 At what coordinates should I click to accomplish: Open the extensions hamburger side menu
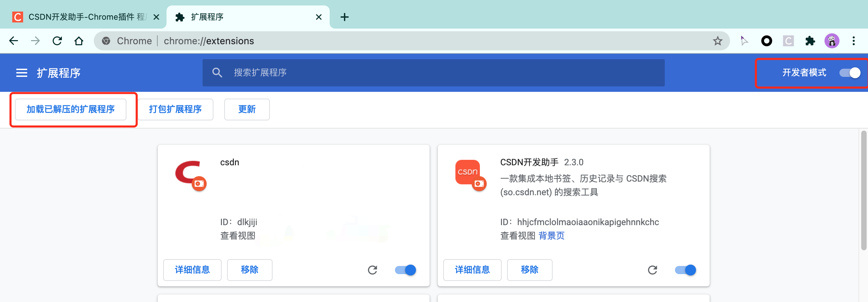22,73
